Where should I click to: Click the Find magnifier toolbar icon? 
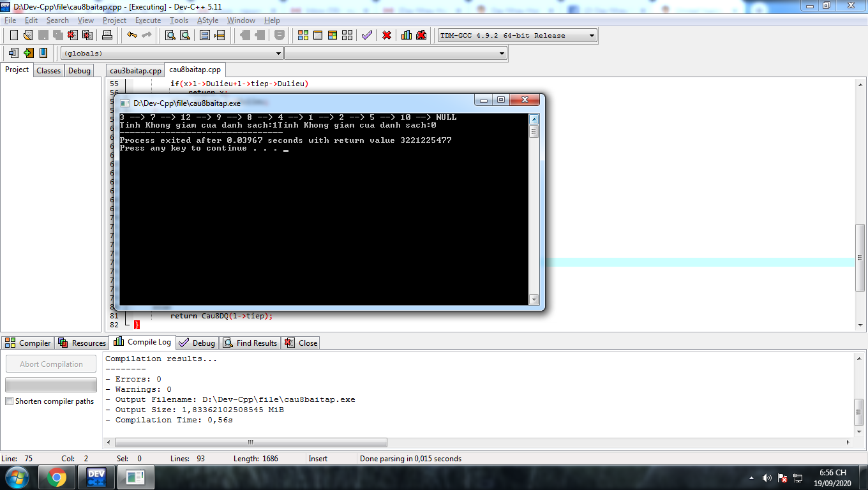pyautogui.click(x=170, y=35)
